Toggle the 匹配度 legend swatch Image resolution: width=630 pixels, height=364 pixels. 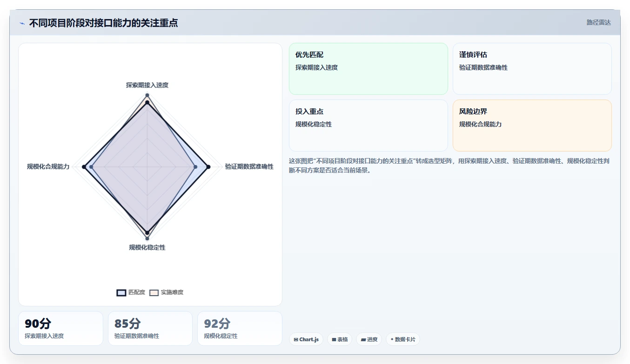[121, 292]
